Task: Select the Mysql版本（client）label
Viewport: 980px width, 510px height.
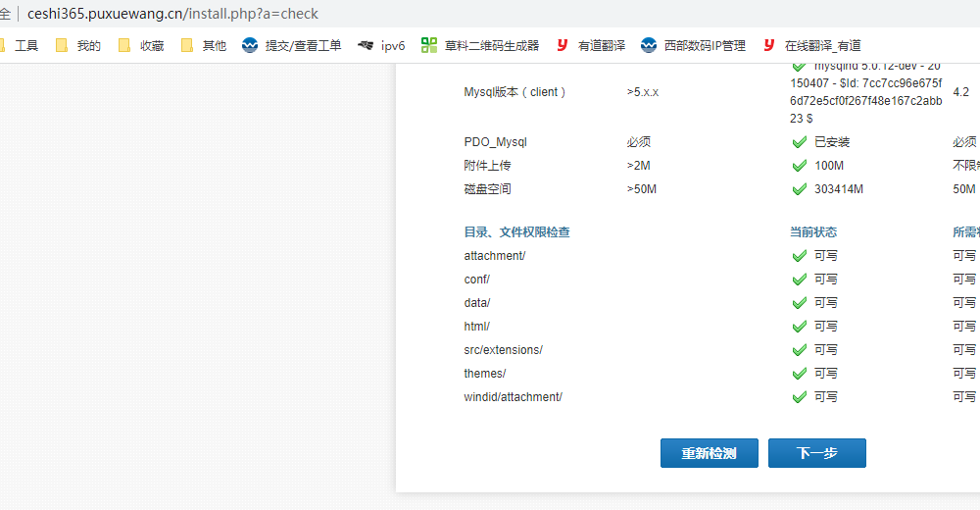Action: pyautogui.click(x=515, y=92)
